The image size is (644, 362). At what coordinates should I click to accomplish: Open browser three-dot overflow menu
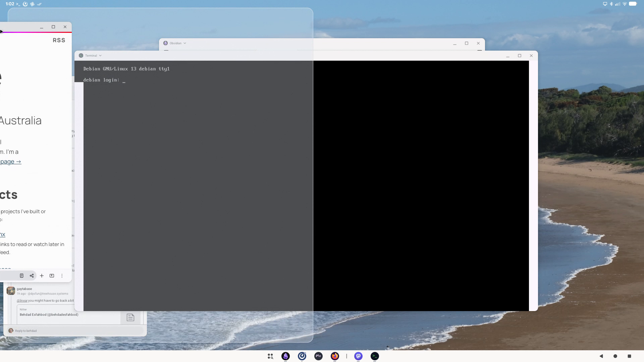(x=62, y=276)
